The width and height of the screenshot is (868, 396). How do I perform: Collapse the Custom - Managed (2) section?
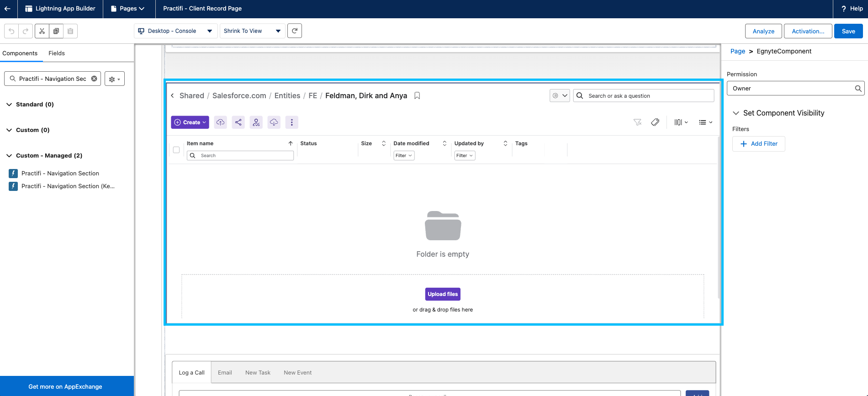pyautogui.click(x=9, y=156)
